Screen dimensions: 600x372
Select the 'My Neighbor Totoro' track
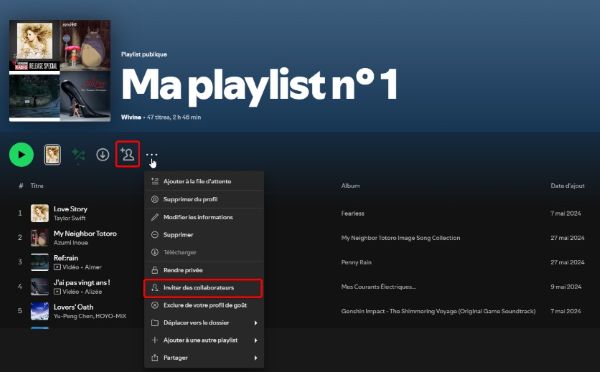85,233
